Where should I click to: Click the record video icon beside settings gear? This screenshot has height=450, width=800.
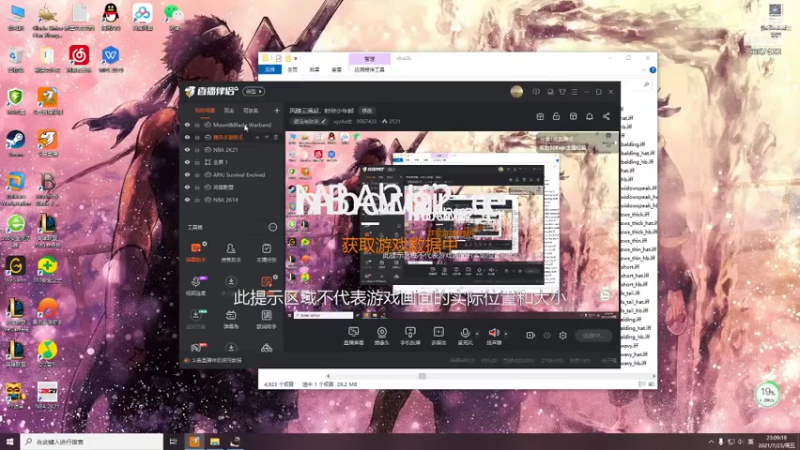pyautogui.click(x=531, y=335)
